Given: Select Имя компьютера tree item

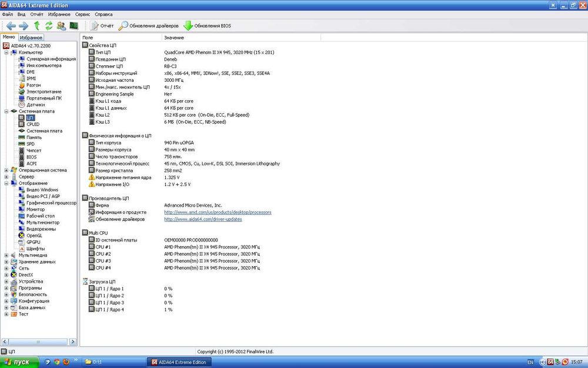Looking at the screenshot, I should coord(44,65).
